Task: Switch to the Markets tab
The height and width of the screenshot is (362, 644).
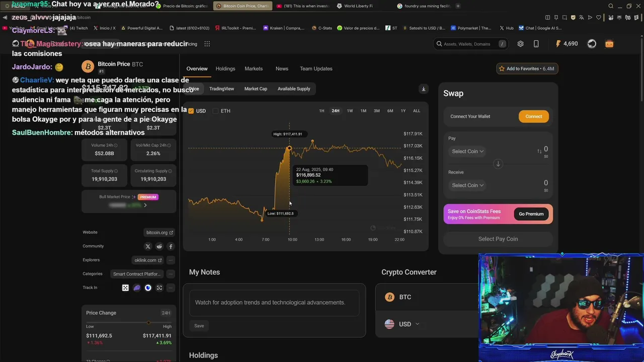Action: point(254,69)
